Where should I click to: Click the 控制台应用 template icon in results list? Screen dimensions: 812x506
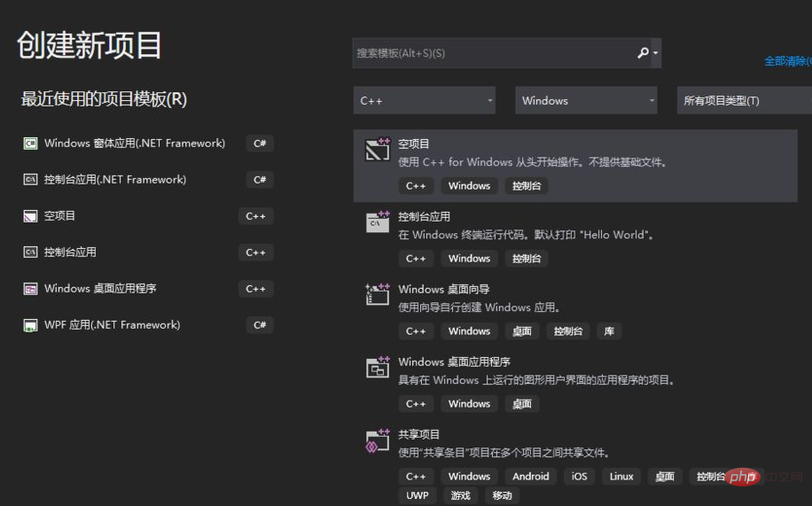(377, 222)
